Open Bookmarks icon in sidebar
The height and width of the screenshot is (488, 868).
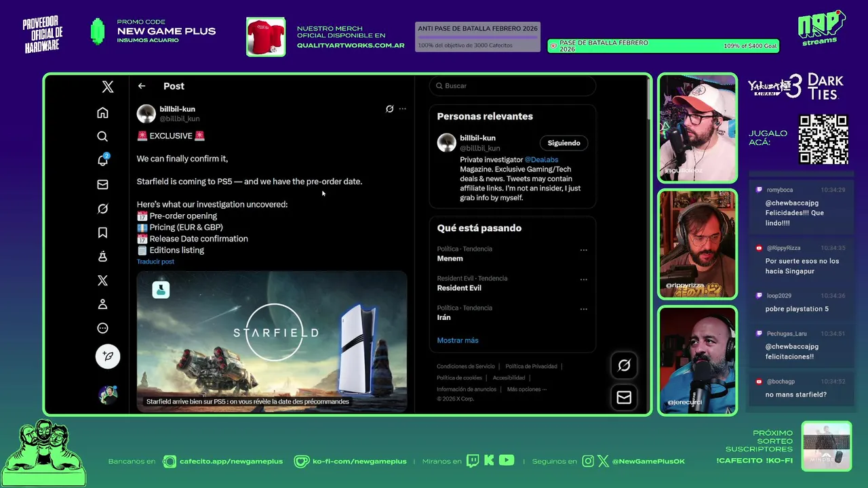pos(102,232)
